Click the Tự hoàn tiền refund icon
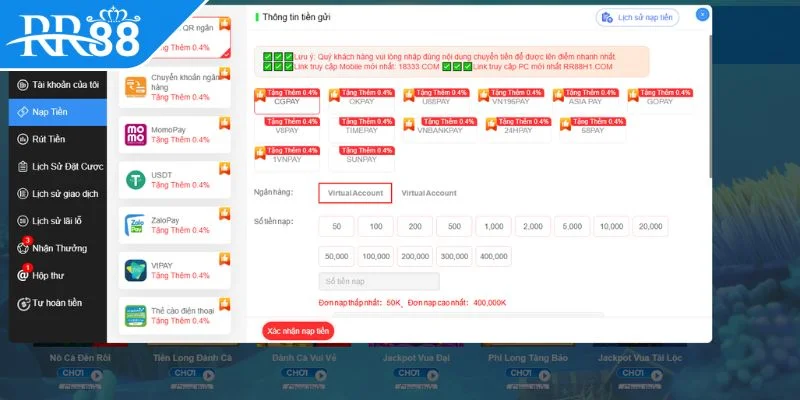Screen dimensions: 800x400 click(22, 304)
